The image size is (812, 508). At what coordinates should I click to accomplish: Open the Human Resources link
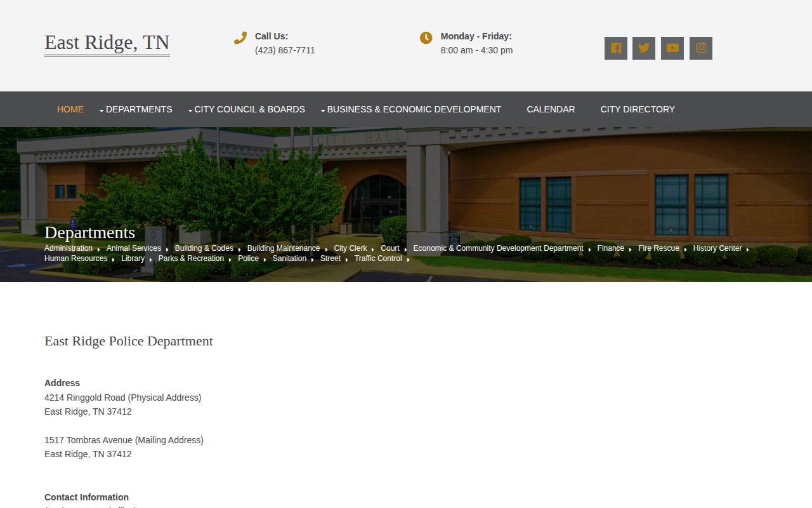pos(76,258)
